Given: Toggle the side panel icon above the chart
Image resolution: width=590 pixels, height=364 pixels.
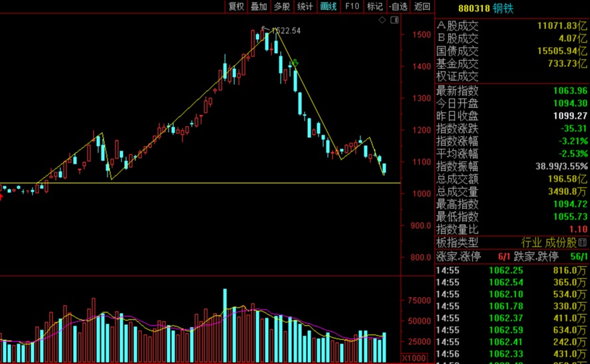Looking at the screenshot, I should [394, 21].
